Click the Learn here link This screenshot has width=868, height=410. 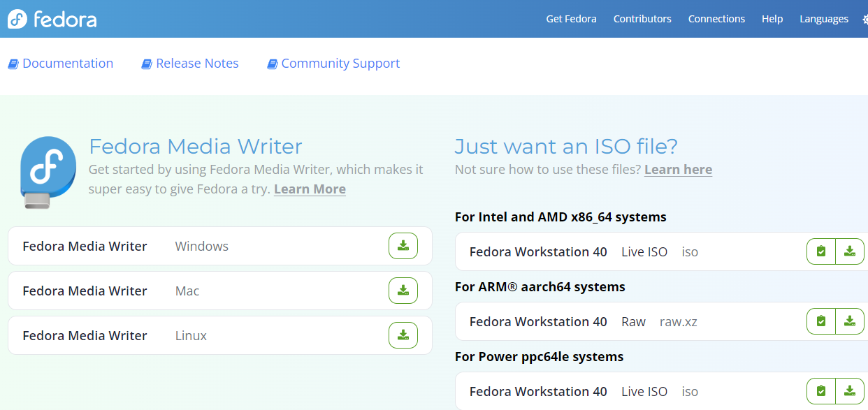[678, 169]
